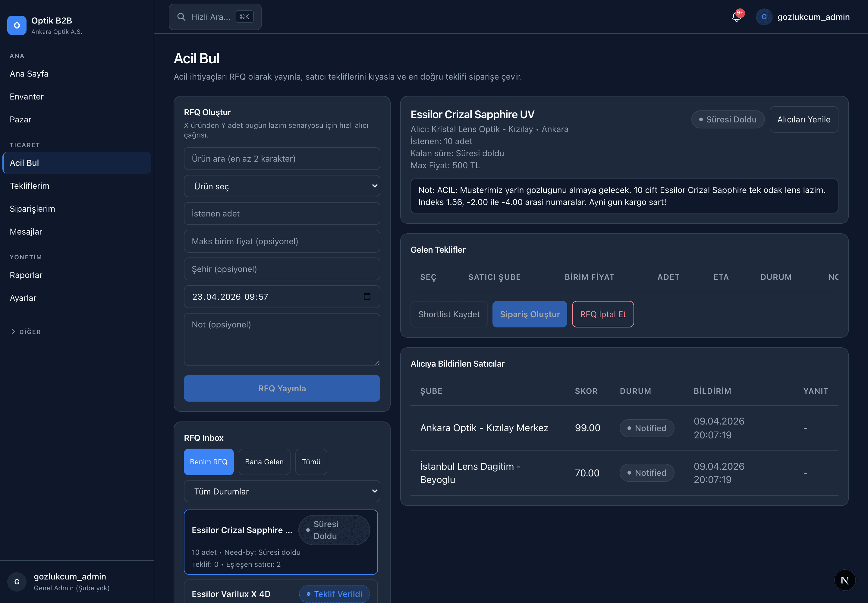Open Tekliflerim page

77,186
